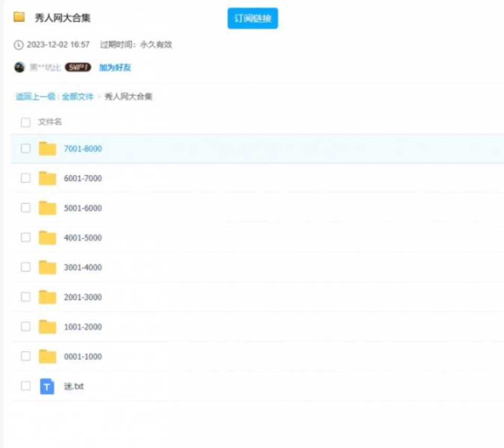Click the 过期时间：永久有效 text
This screenshot has height=448, width=504.
tap(136, 45)
